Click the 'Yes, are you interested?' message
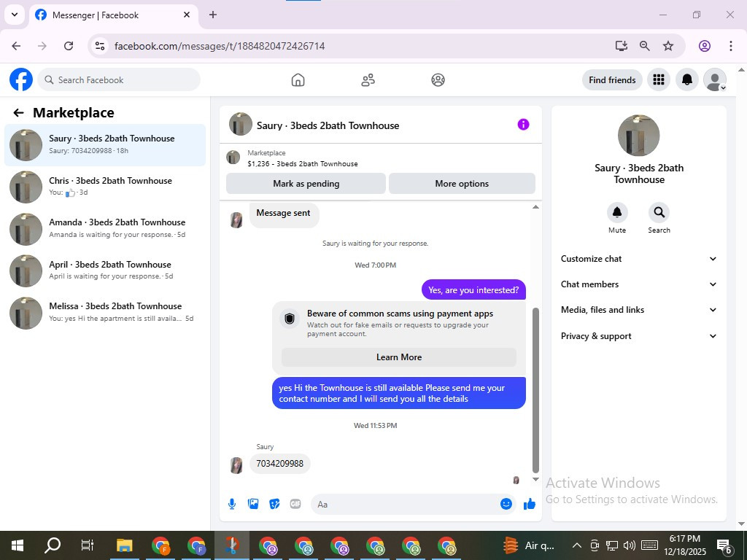747x560 pixels. pos(473,290)
